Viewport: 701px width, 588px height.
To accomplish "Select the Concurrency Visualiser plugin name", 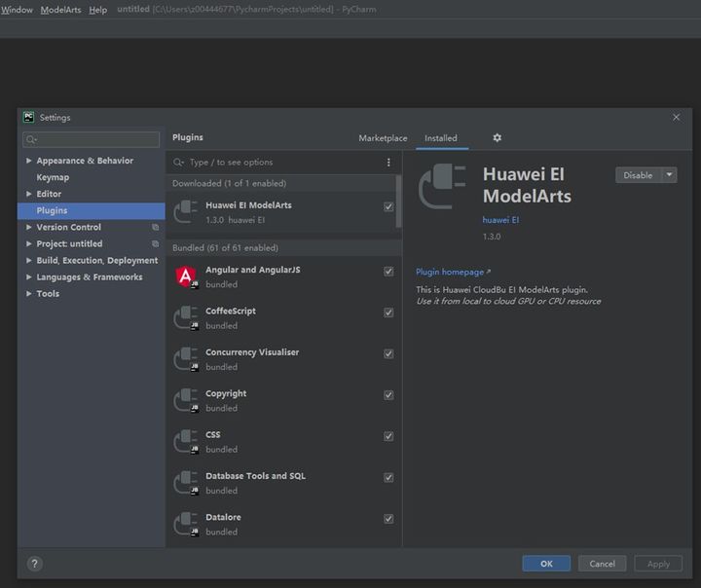I will click(252, 352).
